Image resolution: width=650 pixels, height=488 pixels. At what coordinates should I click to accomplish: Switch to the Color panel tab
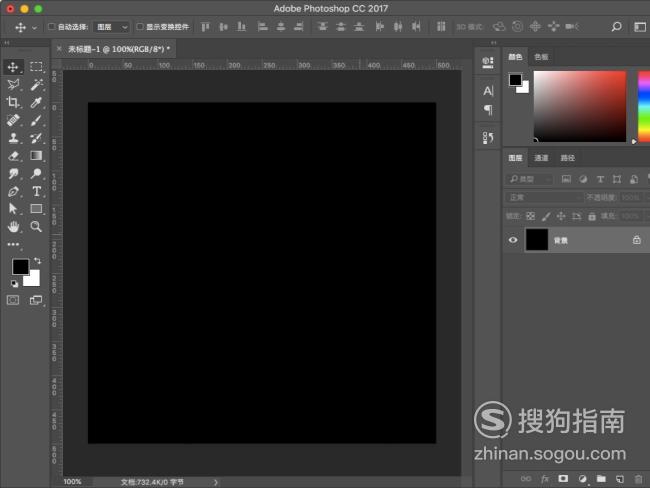[515, 57]
